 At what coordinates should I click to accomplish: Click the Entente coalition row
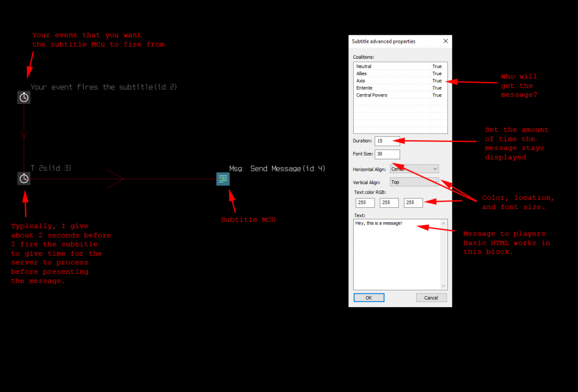(x=401, y=88)
